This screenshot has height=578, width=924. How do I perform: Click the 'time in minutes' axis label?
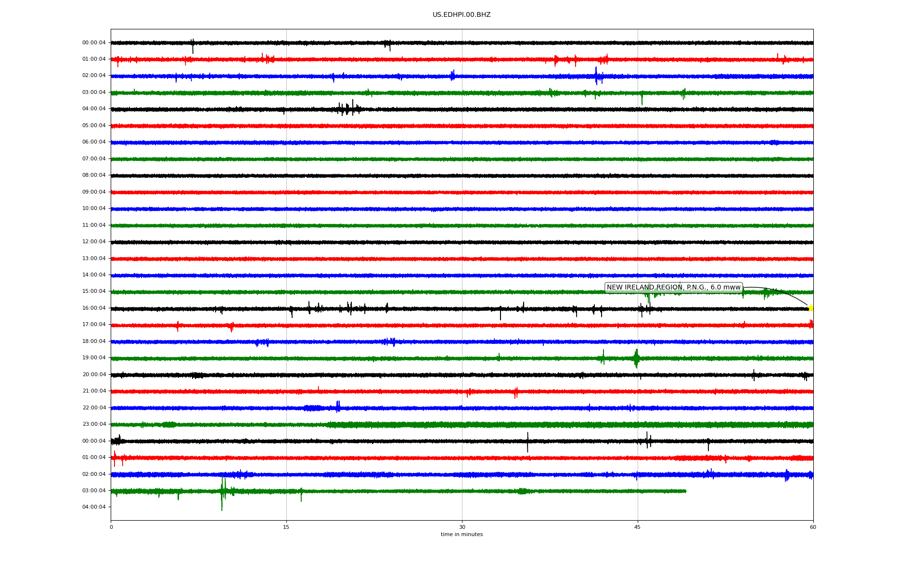[x=462, y=535]
